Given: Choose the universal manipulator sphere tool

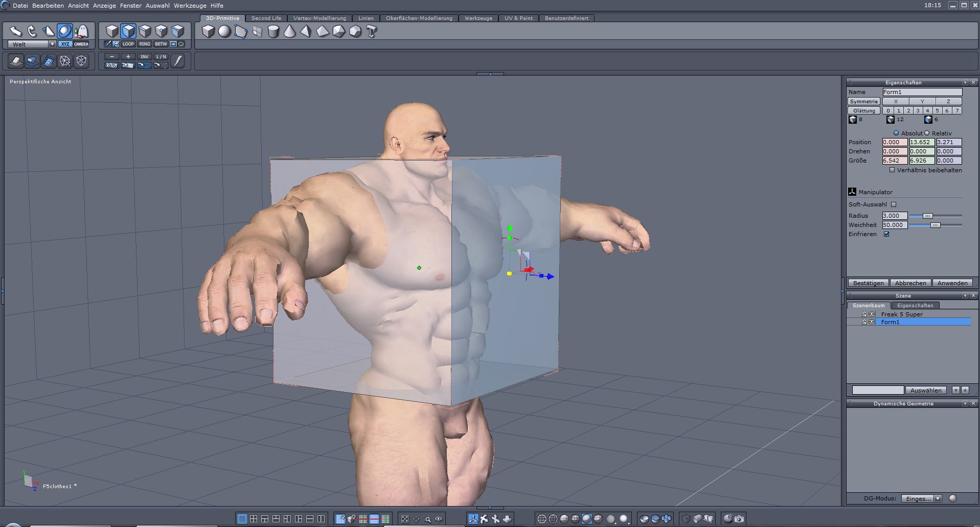Looking at the screenshot, I should [x=64, y=31].
